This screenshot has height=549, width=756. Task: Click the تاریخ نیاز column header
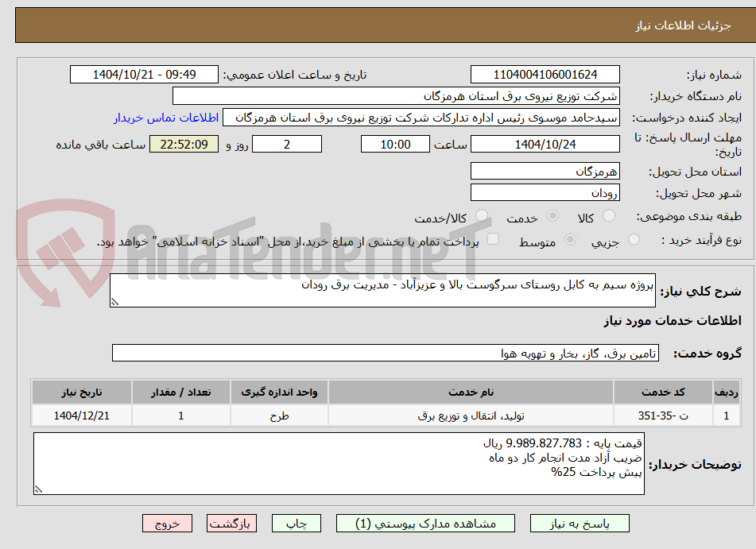[81, 392]
